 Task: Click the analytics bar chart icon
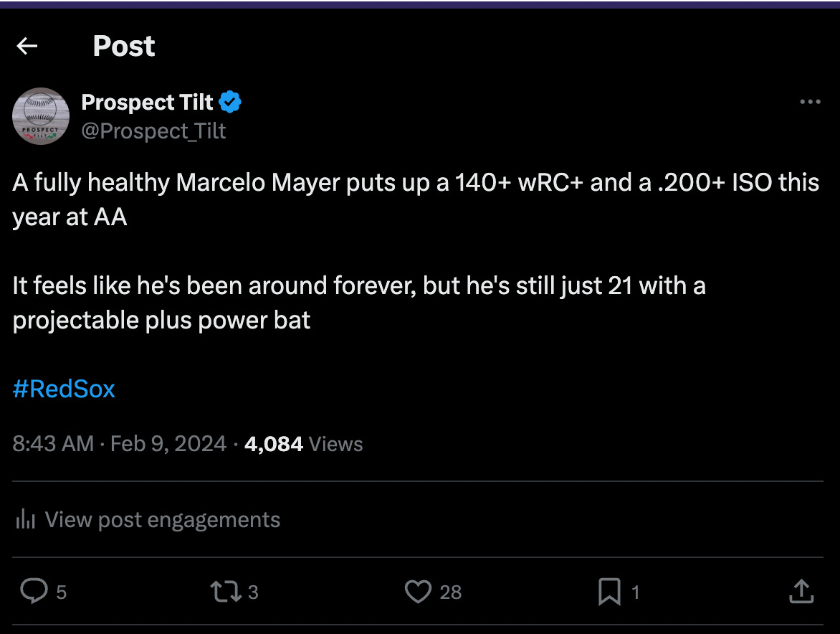click(x=25, y=519)
